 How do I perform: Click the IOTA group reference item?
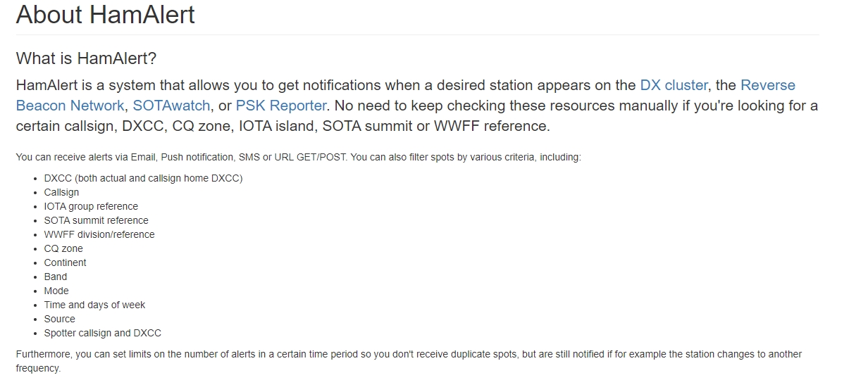tap(91, 206)
